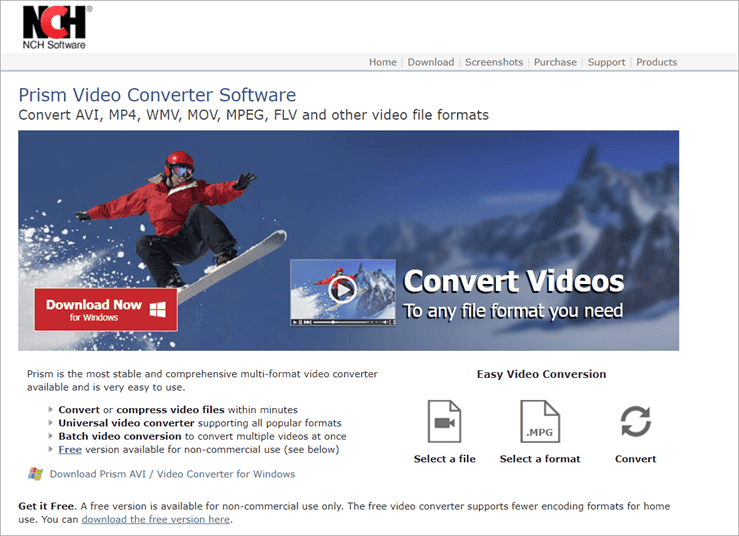
Task: Click the 'Get it Free' bold text
Action: click(x=46, y=506)
